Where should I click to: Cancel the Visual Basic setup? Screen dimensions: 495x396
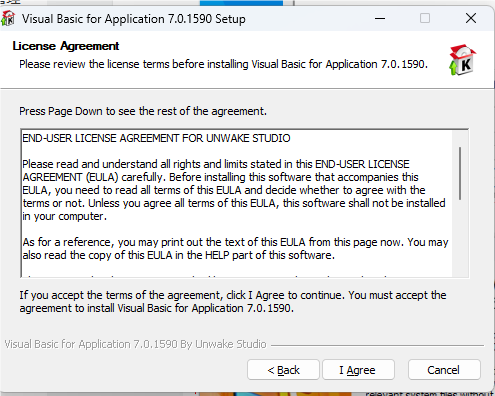(x=444, y=370)
